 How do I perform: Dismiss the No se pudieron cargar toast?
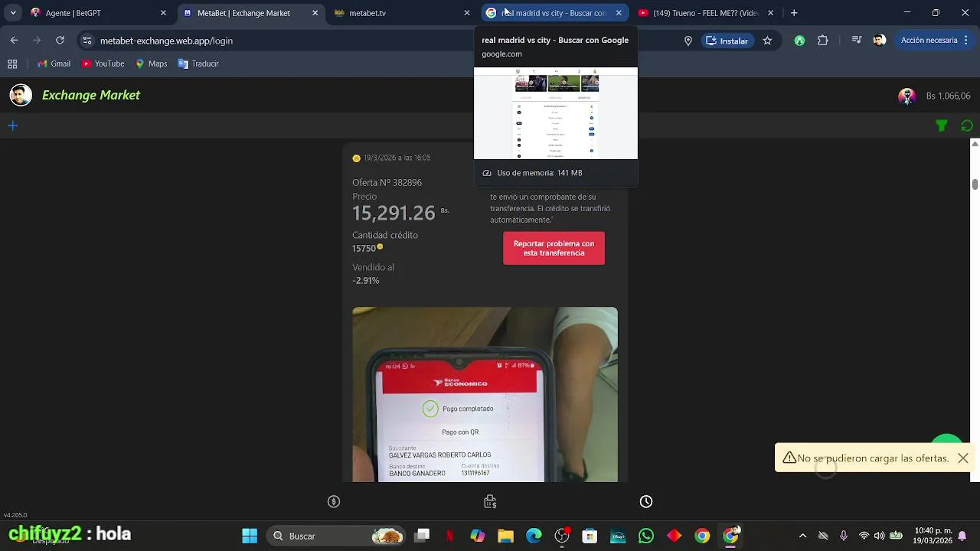pos(963,458)
